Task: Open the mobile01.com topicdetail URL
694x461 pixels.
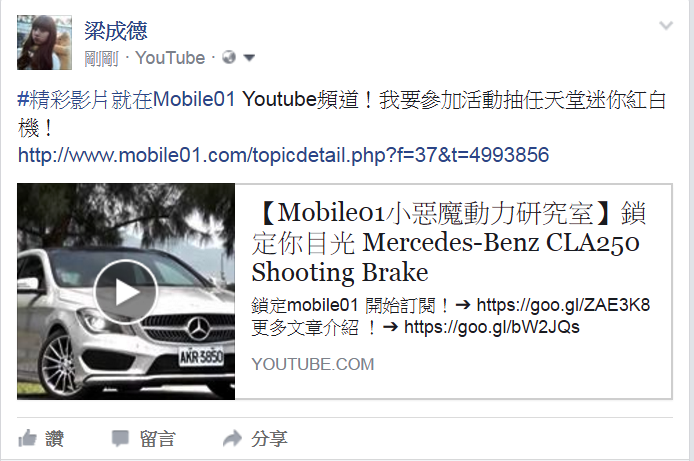Action: pos(283,155)
